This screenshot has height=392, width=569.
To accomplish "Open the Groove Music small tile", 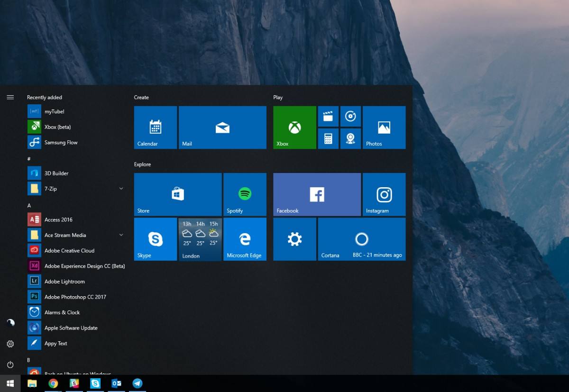I will (x=350, y=116).
